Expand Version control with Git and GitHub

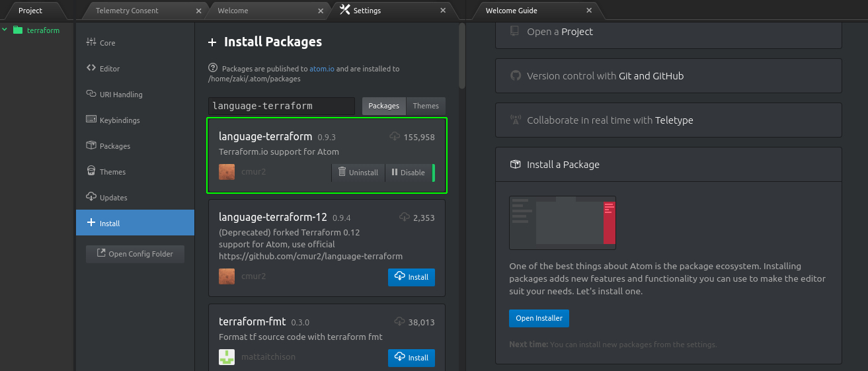click(668, 76)
